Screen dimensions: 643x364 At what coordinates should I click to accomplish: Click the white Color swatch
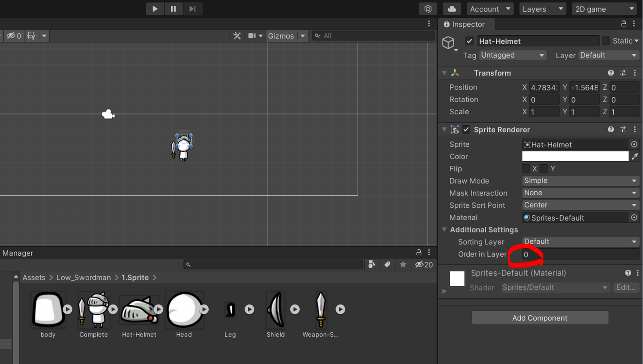tap(575, 156)
